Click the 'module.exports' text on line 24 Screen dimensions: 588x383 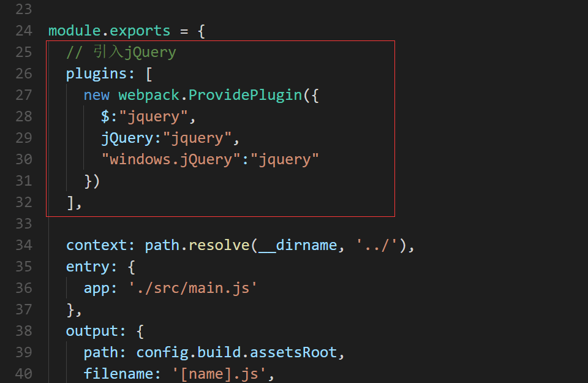(x=110, y=31)
